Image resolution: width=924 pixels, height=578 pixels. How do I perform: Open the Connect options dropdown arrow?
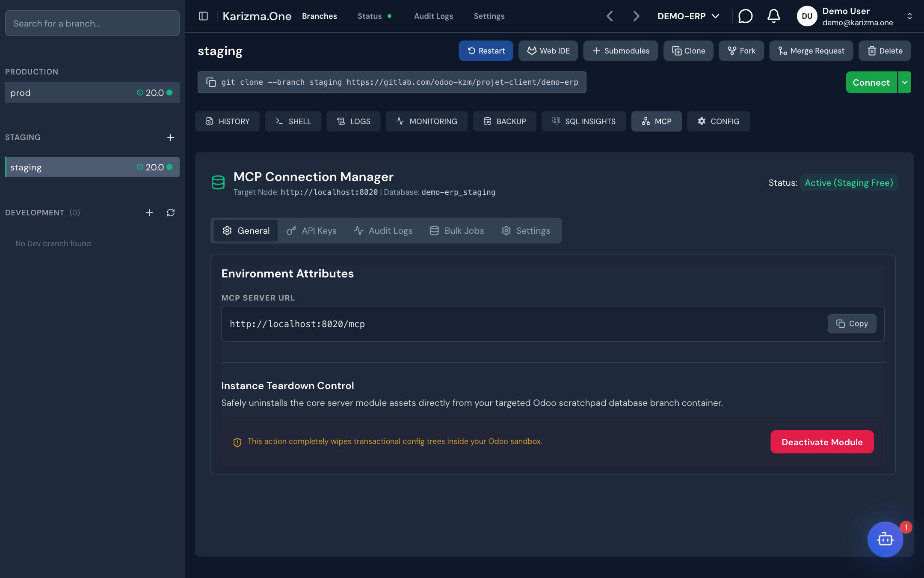[x=905, y=82]
